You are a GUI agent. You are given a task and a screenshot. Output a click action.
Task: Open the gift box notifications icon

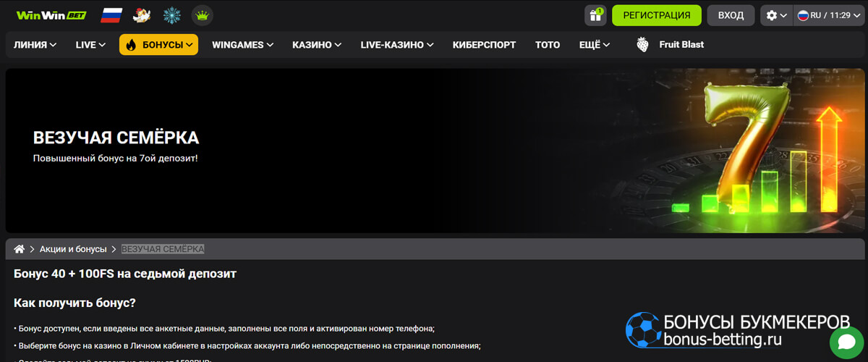[x=595, y=15]
